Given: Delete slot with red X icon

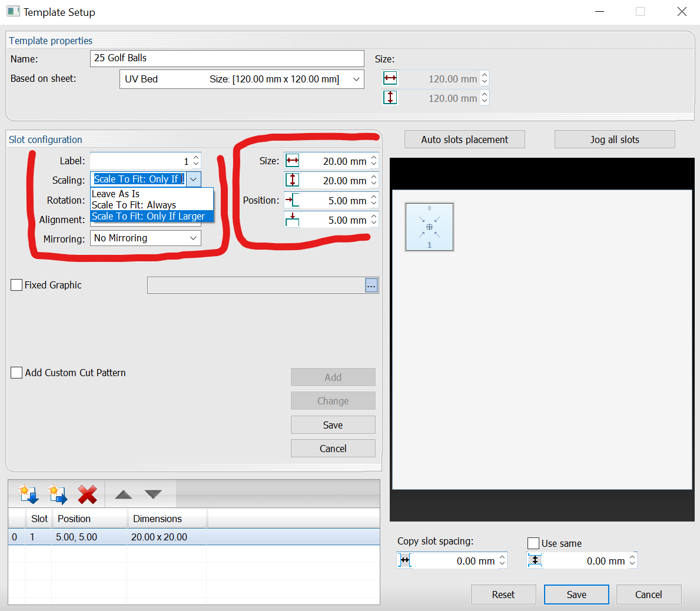Looking at the screenshot, I should (x=88, y=494).
